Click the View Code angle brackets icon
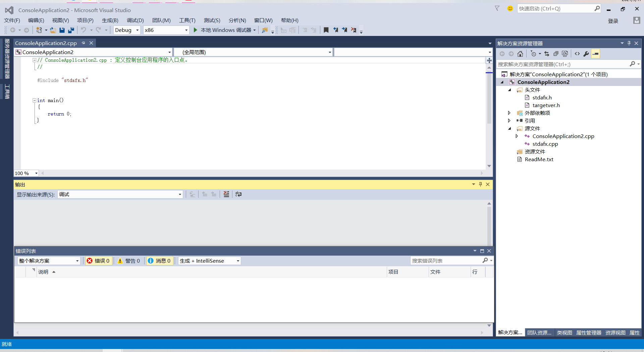Viewport: 644px width, 352px height. coord(577,54)
